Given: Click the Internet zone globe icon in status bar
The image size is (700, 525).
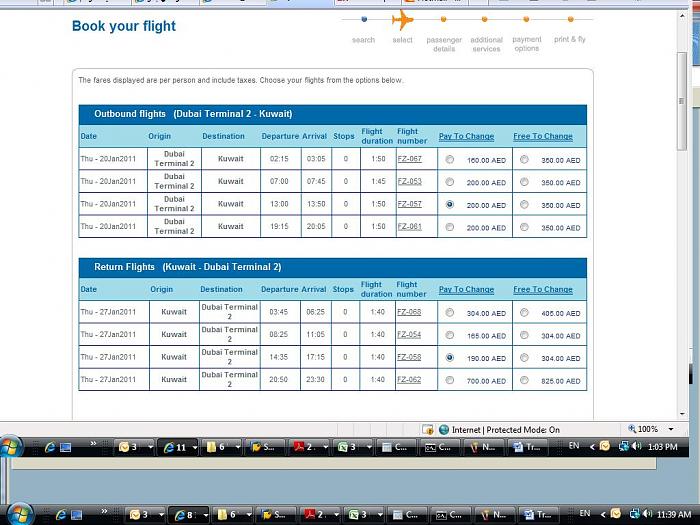Looking at the screenshot, I should [444, 429].
